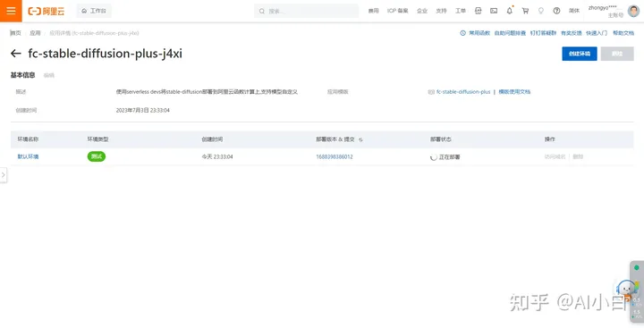This screenshot has height=328, width=644.
Task: Click the search input field
Action: (x=306, y=11)
